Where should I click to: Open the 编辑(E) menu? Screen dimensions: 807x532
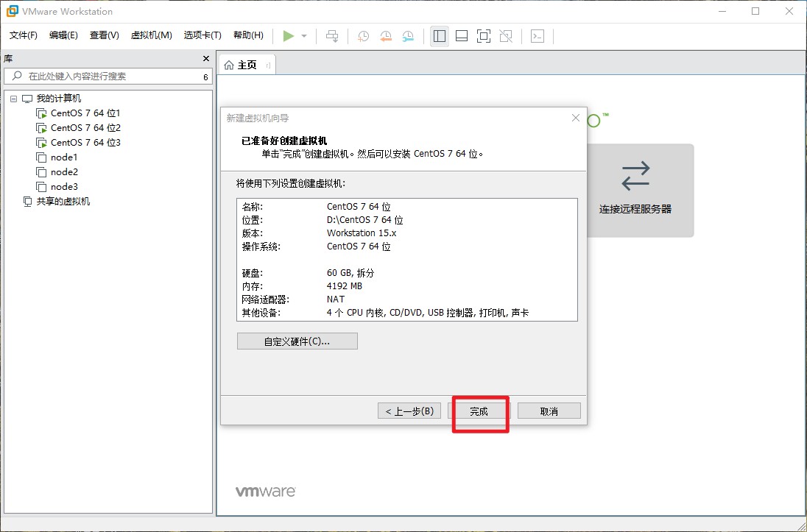click(x=63, y=35)
